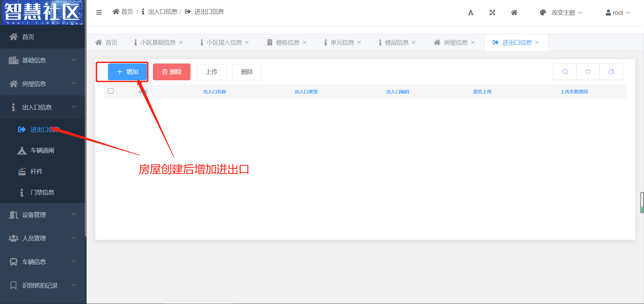Click the hamburger menu collapse icon
Image resolution: width=644 pixels, height=304 pixels.
[x=99, y=12]
